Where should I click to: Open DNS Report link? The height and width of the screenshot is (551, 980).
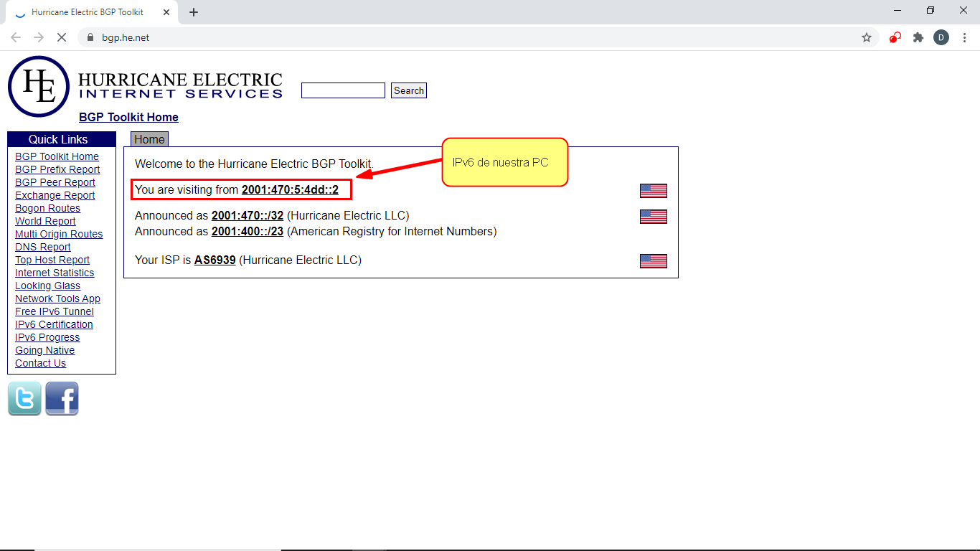[x=43, y=247]
